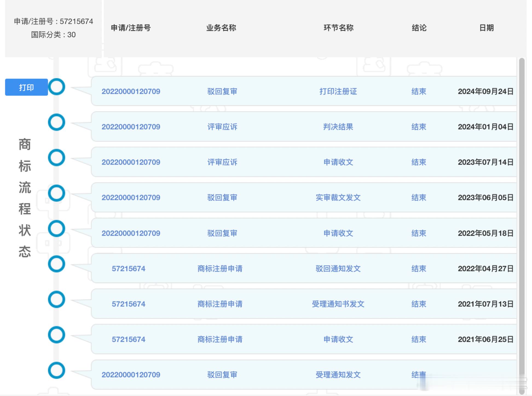
Task: Select timeline marker for 实审裁文发文 row
Action: [57, 193]
